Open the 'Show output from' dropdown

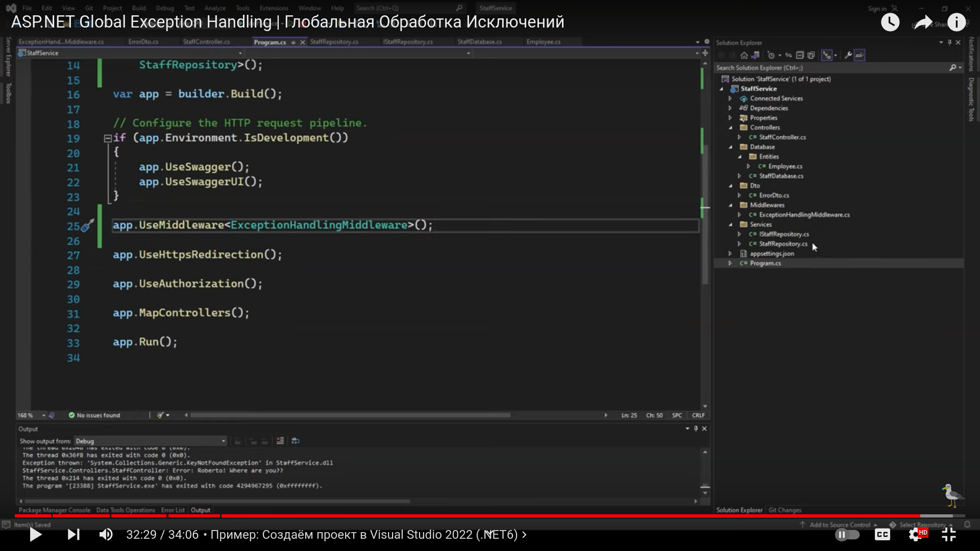[223, 441]
